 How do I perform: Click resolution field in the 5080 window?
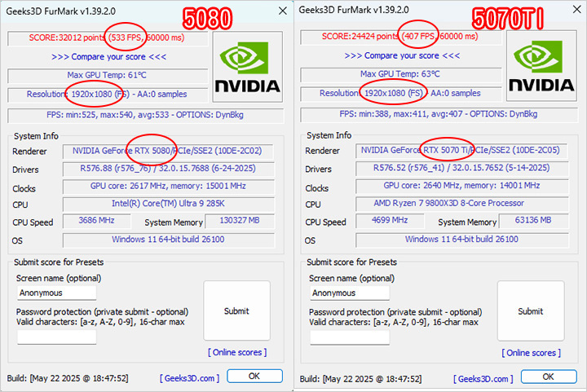click(x=108, y=95)
